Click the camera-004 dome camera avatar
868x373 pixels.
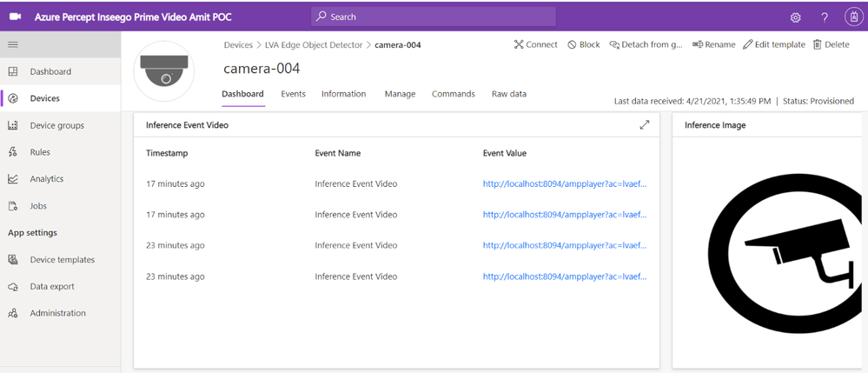coord(164,71)
